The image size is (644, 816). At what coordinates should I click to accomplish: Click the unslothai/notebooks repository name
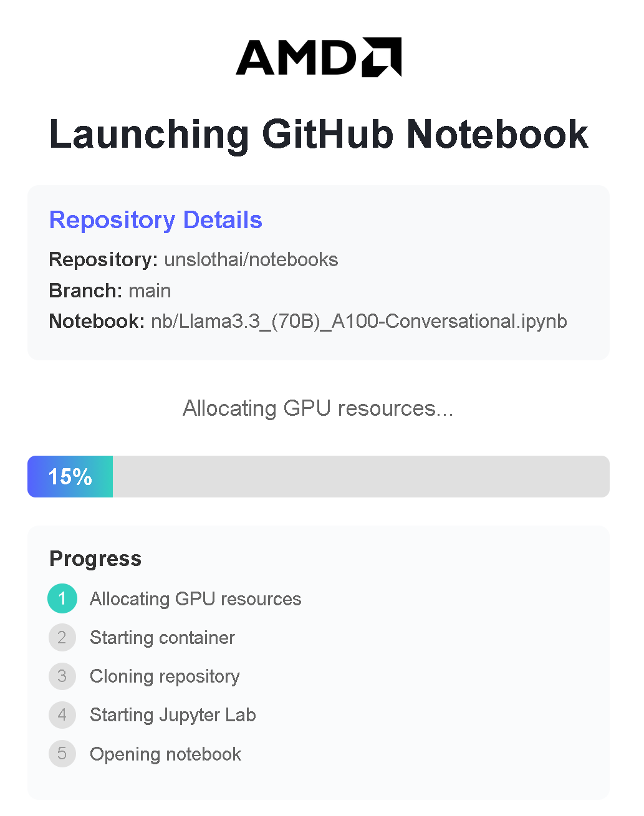pos(251,259)
